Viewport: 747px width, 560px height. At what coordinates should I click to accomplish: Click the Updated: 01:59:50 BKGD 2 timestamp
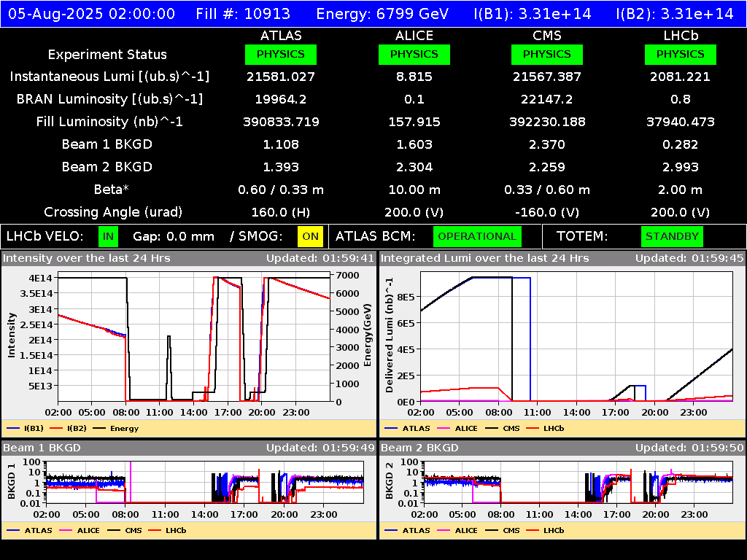tap(689, 448)
